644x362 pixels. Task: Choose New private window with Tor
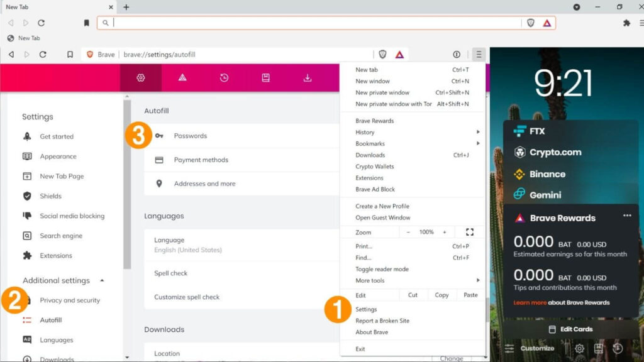click(x=393, y=104)
